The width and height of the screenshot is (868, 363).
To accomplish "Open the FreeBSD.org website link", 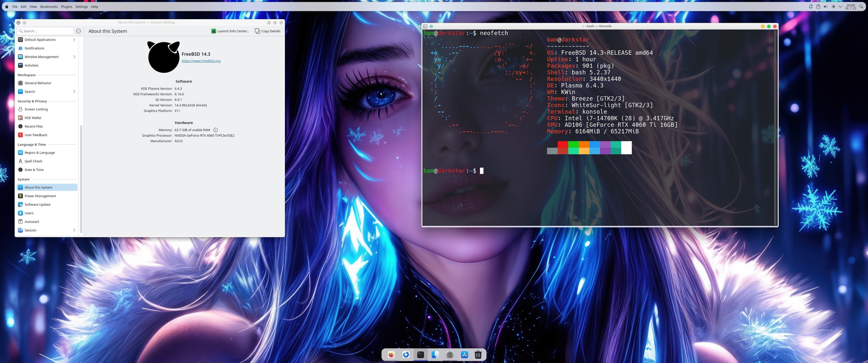I will point(201,61).
